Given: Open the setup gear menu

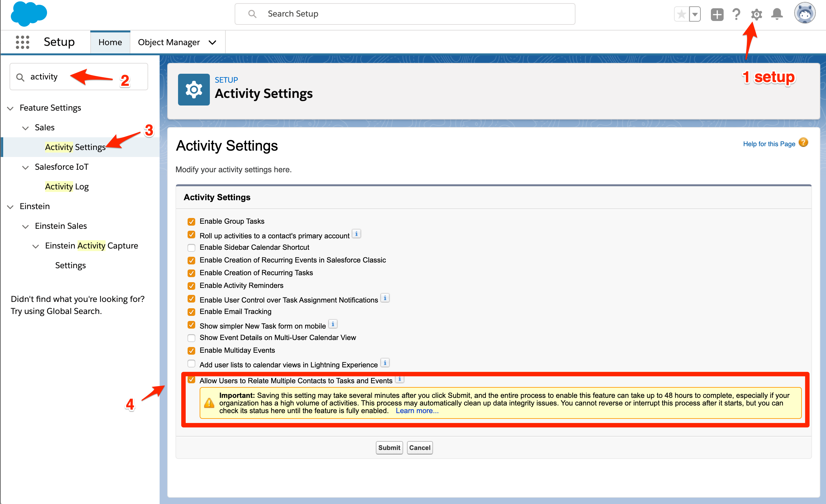Looking at the screenshot, I should point(756,14).
